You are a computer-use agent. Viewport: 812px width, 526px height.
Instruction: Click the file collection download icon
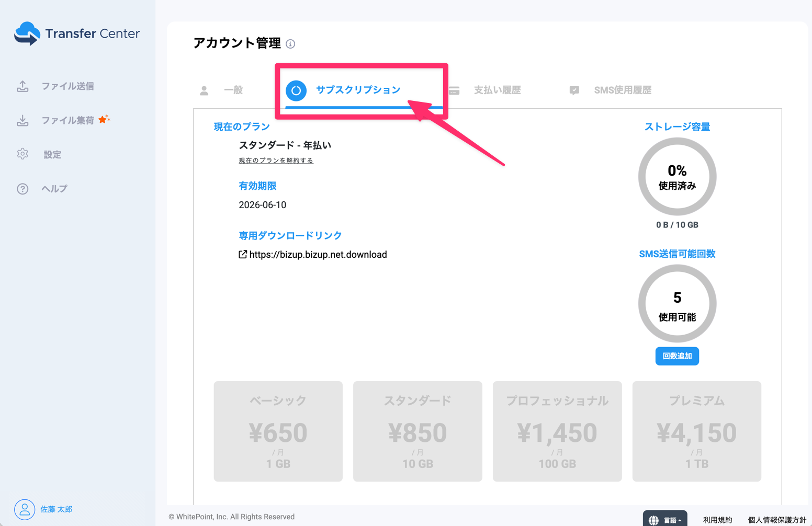pos(22,121)
